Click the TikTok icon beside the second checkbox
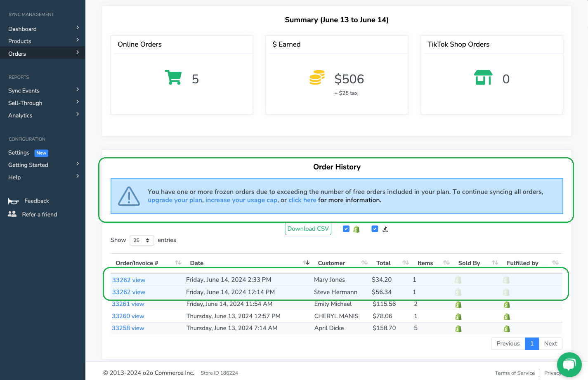 [385, 229]
